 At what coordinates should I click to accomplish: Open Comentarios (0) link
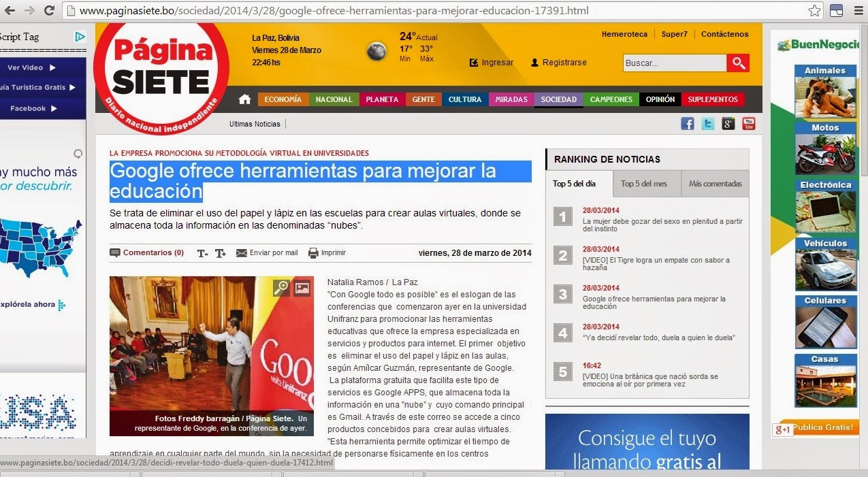(147, 252)
